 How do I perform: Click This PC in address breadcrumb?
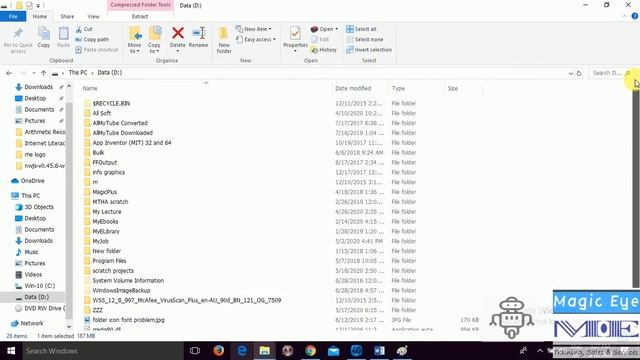coord(78,73)
